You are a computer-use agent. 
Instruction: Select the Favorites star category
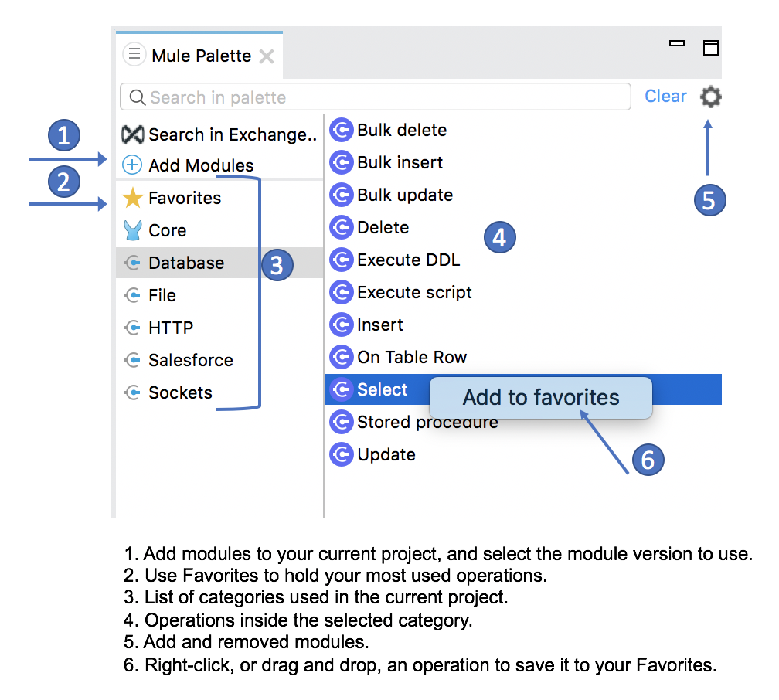pyautogui.click(x=132, y=198)
